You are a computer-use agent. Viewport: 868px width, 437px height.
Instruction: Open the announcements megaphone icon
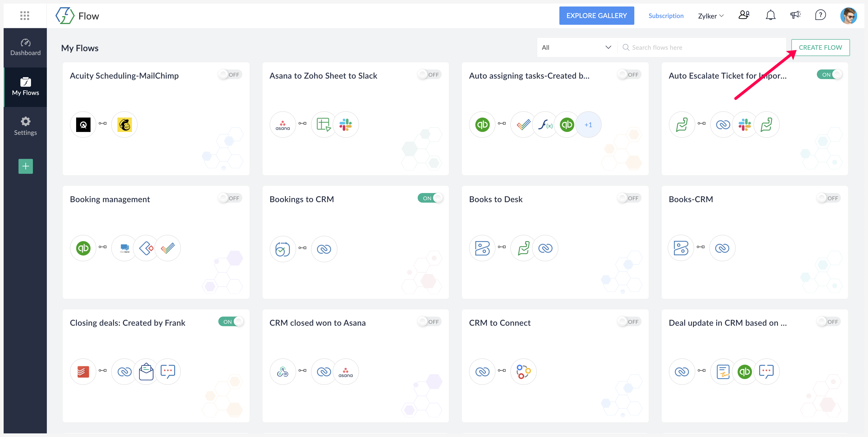coord(795,15)
